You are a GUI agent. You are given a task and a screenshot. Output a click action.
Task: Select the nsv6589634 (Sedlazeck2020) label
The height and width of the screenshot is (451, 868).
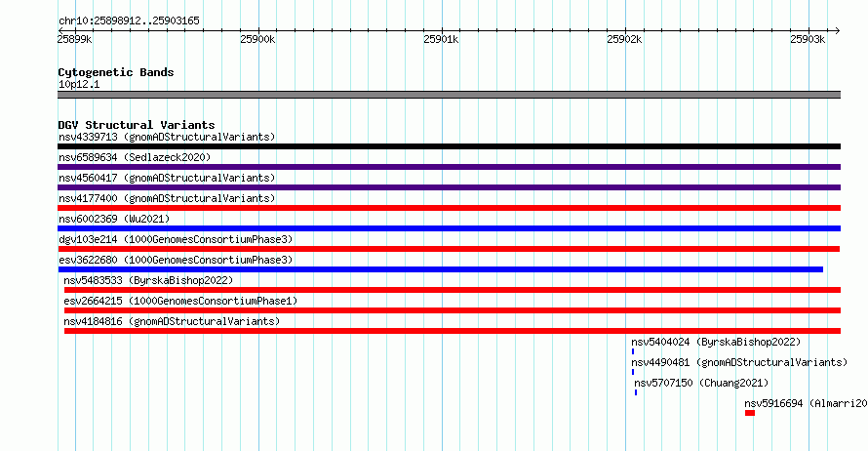[135, 157]
